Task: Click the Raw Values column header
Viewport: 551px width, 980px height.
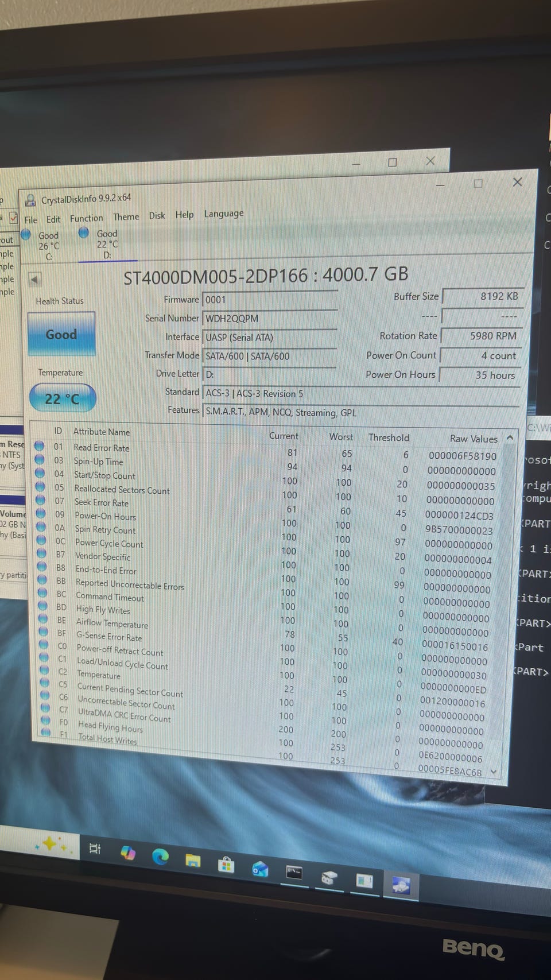Action: 474,439
